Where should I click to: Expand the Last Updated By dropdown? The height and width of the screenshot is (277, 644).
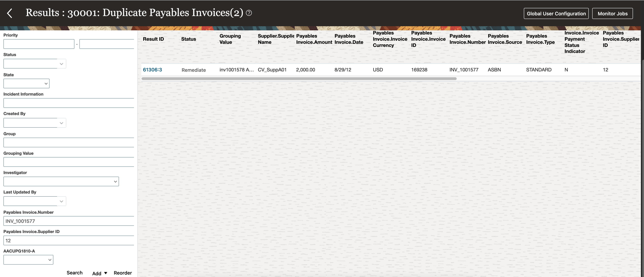pos(61,201)
